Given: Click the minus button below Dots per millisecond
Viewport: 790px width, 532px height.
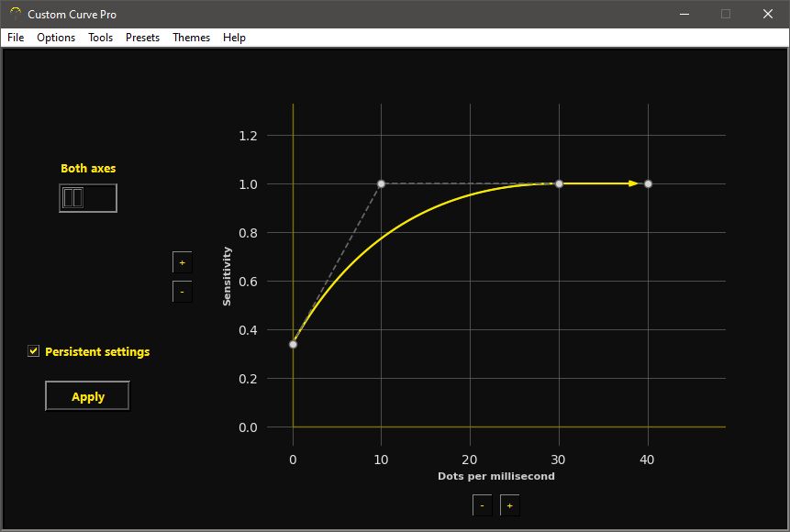Looking at the screenshot, I should [482, 505].
